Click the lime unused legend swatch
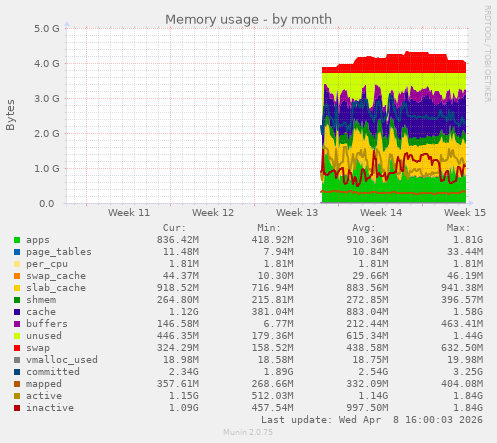Viewport: 497px width, 443px height. (17, 336)
